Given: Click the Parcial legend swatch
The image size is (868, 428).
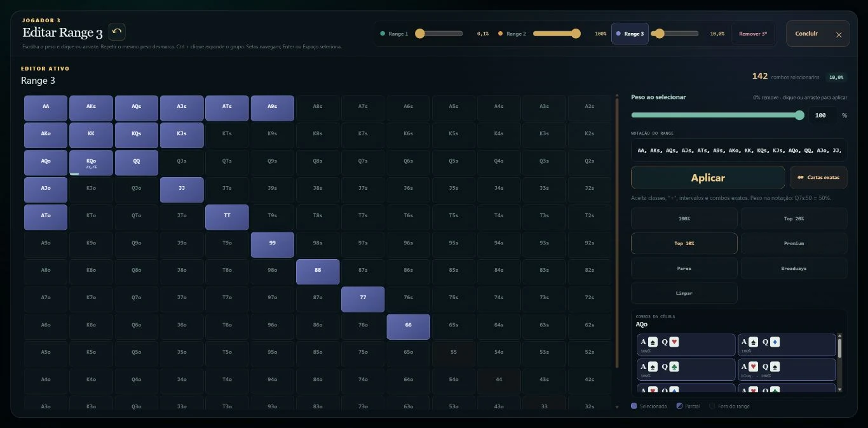Looking at the screenshot, I should (679, 406).
